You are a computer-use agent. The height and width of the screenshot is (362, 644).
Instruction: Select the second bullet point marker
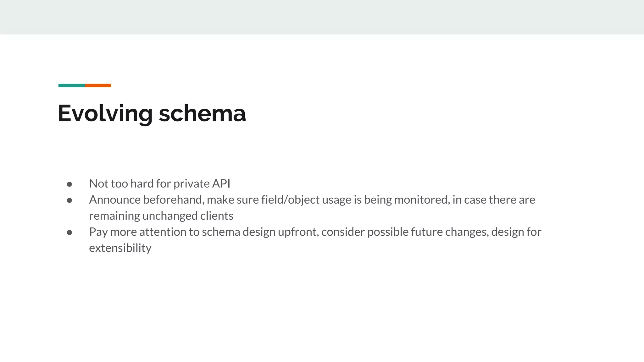pyautogui.click(x=69, y=200)
